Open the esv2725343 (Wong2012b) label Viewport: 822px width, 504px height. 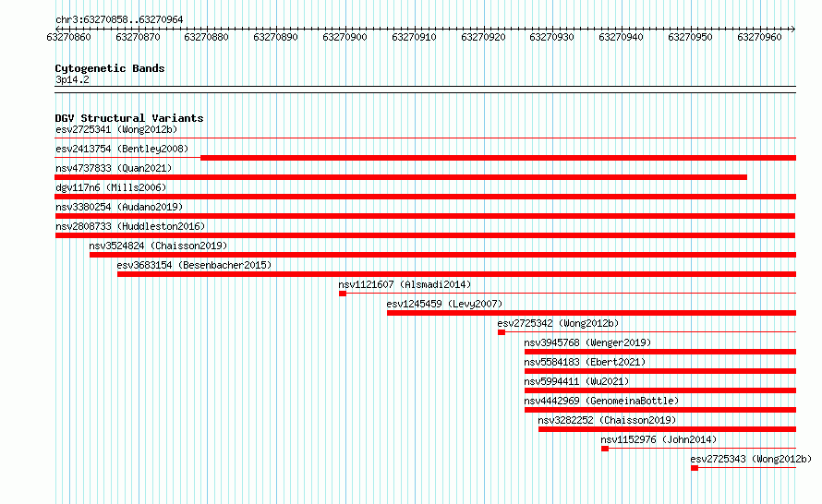pyautogui.click(x=751, y=459)
